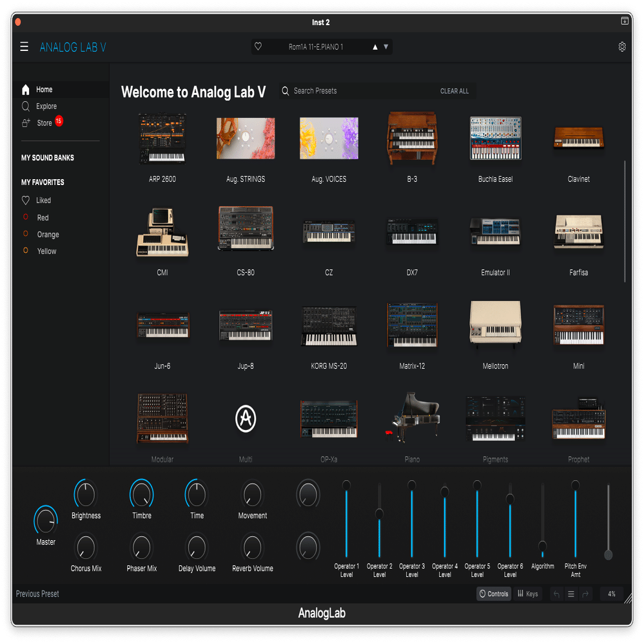This screenshot has height=644, width=644.
Task: Choose KORG MS-20 instrument
Action: coord(329,326)
